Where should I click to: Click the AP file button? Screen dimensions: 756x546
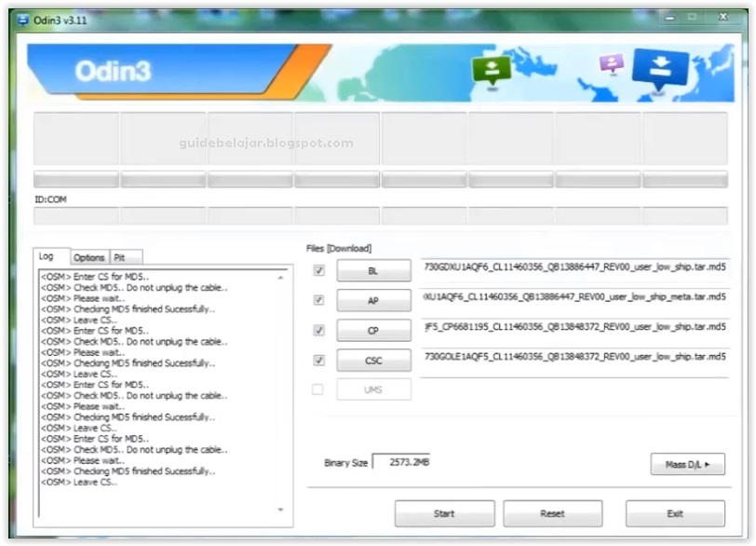tap(373, 301)
